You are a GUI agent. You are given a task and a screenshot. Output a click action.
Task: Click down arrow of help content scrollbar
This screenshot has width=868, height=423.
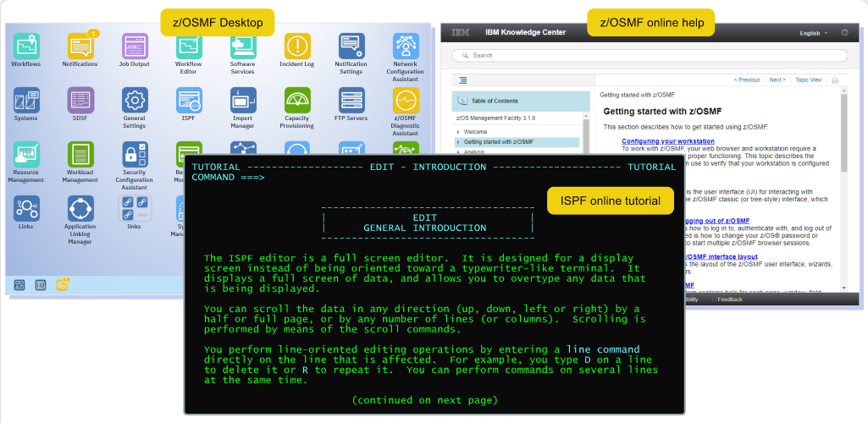[x=843, y=288]
